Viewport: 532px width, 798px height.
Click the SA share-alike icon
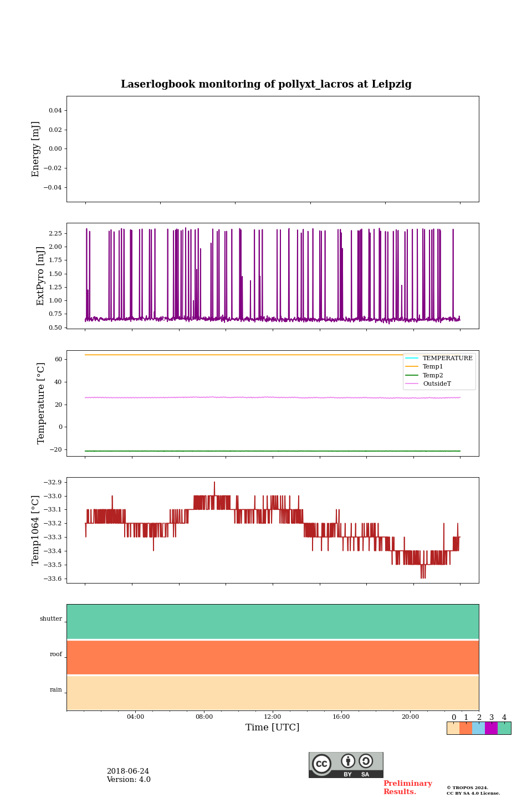(x=366, y=761)
